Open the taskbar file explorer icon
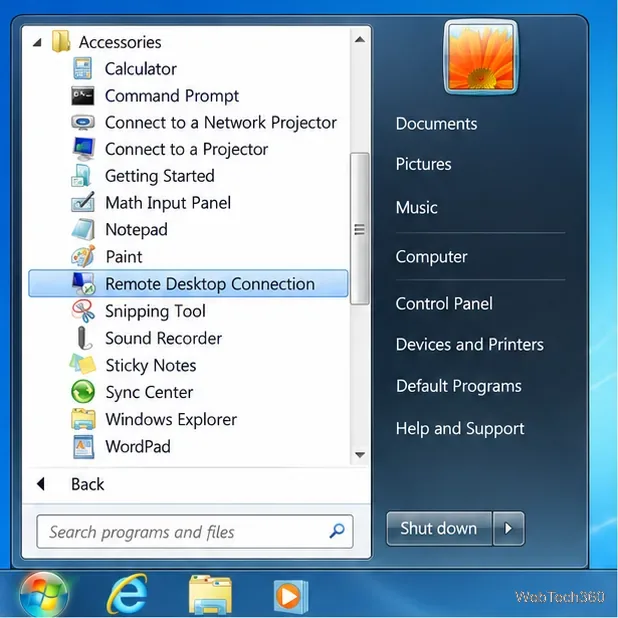 (210, 594)
